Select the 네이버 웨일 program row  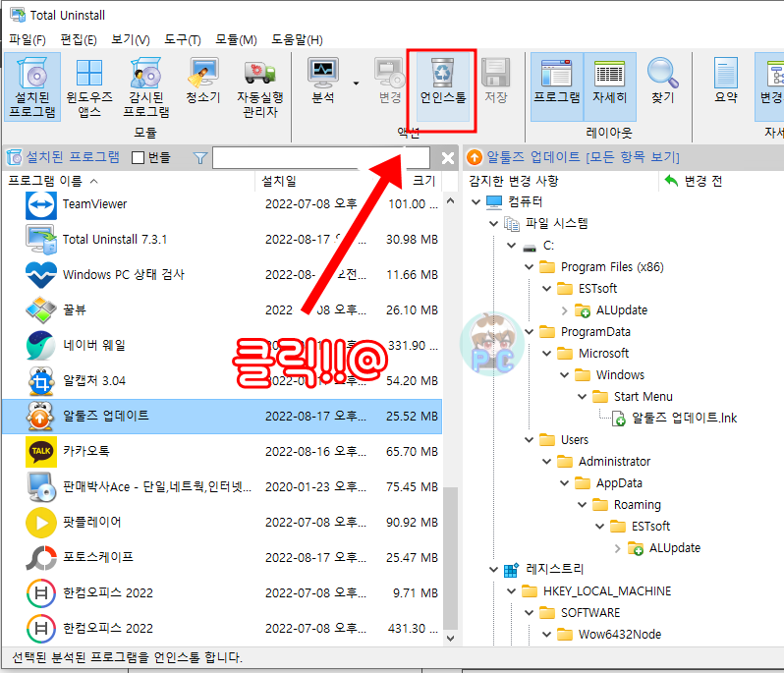point(222,346)
